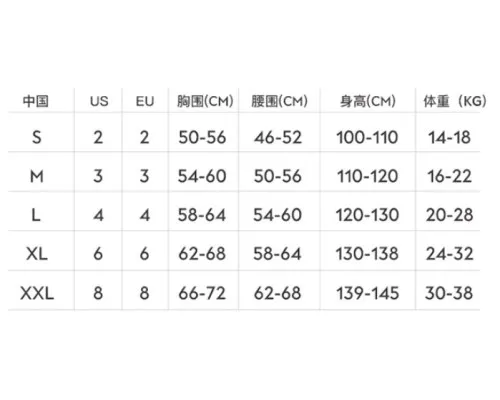Screen dimensions: 500x400
Task: Click the 体重 (KG) header cell
Action: pyautogui.click(x=455, y=101)
